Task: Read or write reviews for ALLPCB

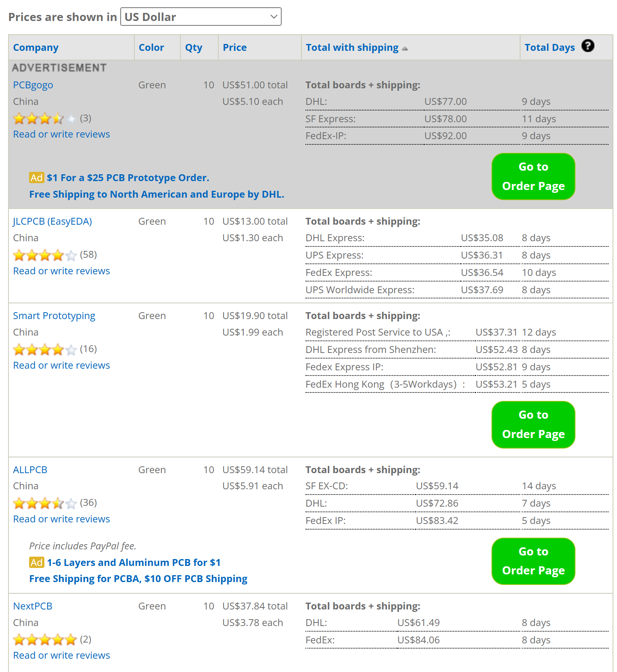Action: (x=61, y=519)
